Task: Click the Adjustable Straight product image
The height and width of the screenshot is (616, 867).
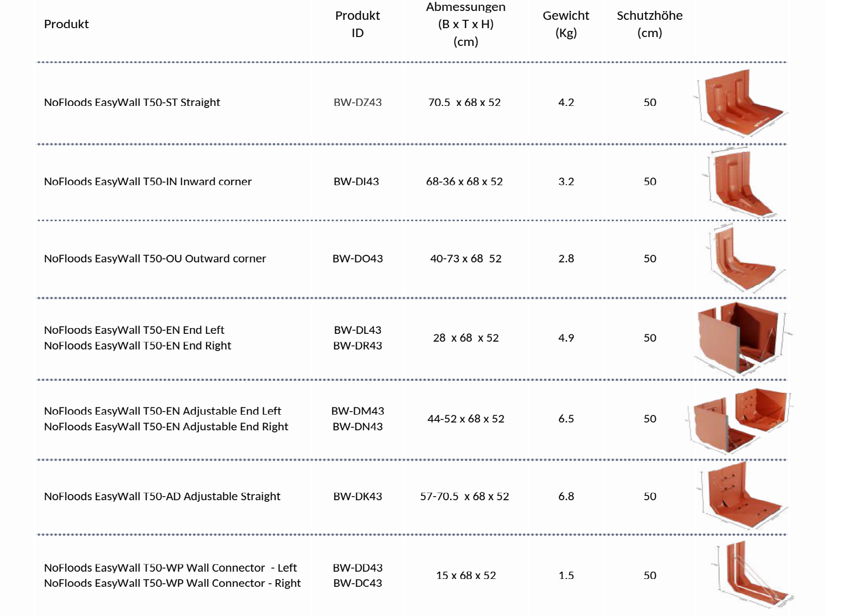Action: [741, 497]
